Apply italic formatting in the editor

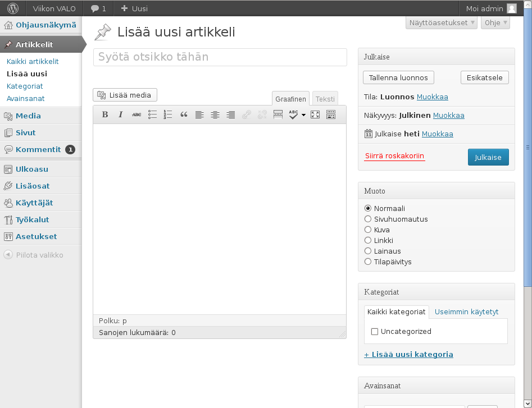tap(120, 114)
